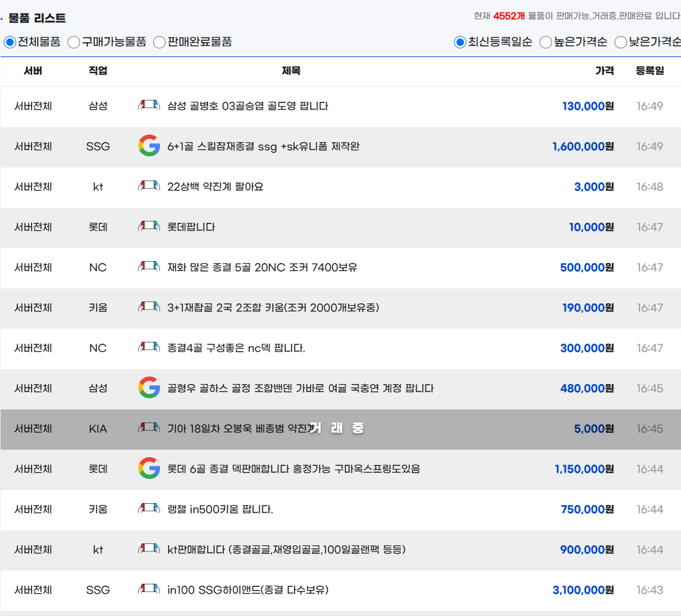The width and height of the screenshot is (681, 616).
Task: Click price 300,000원
Action: tap(587, 349)
